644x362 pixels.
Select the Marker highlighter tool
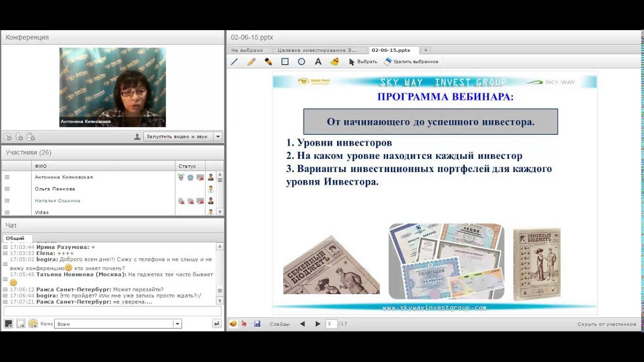click(268, 62)
